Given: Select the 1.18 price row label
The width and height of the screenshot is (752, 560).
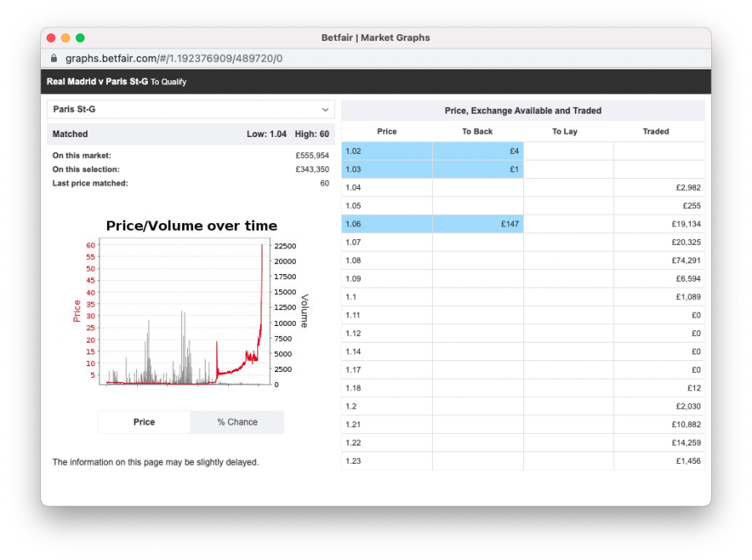Looking at the screenshot, I should (353, 388).
